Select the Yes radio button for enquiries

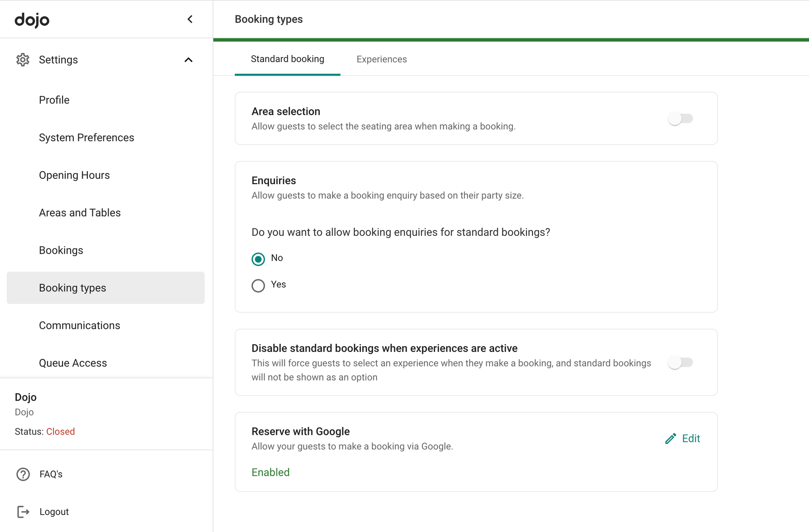click(x=258, y=284)
